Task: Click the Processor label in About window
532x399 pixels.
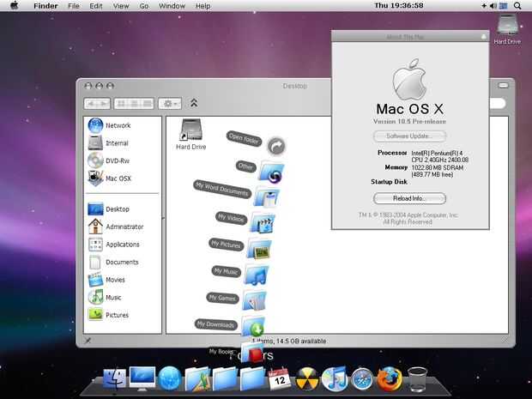Action: 392,153
